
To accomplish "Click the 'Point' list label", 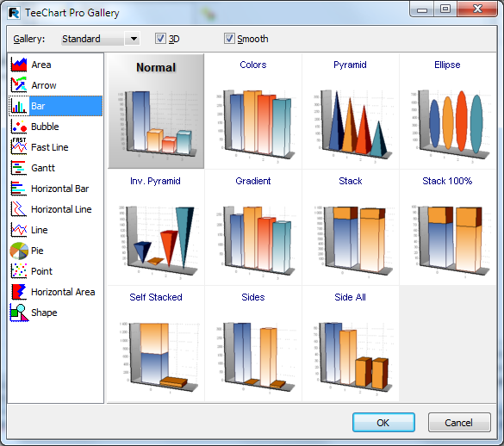I will coord(42,271).
